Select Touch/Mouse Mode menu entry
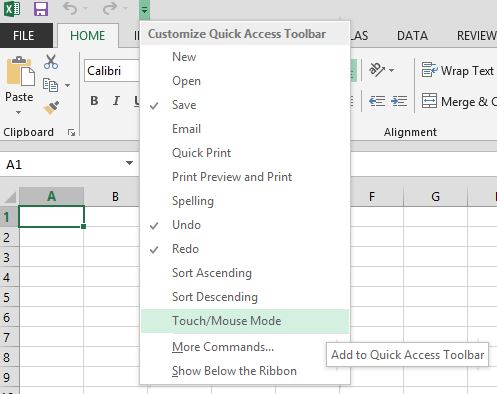 (245, 321)
